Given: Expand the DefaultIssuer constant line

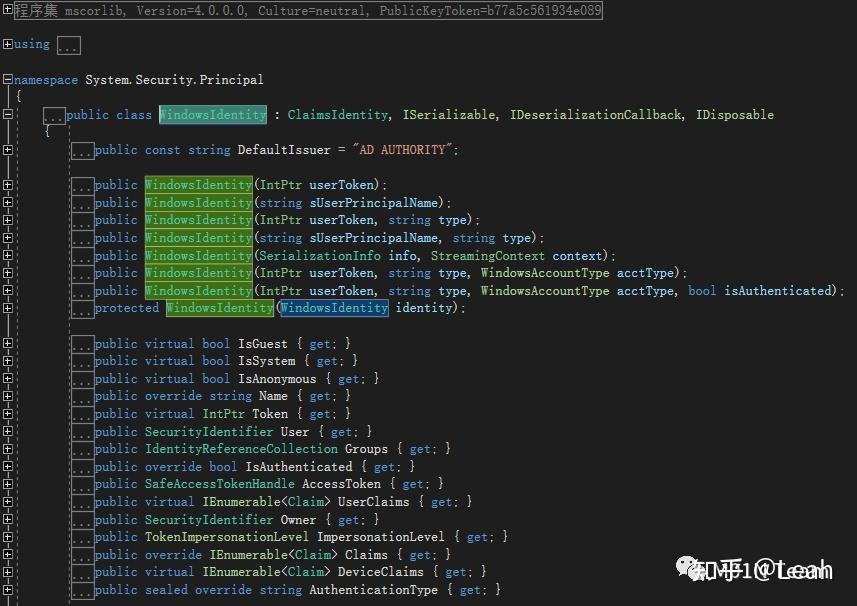Looking at the screenshot, I should click(x=7, y=149).
